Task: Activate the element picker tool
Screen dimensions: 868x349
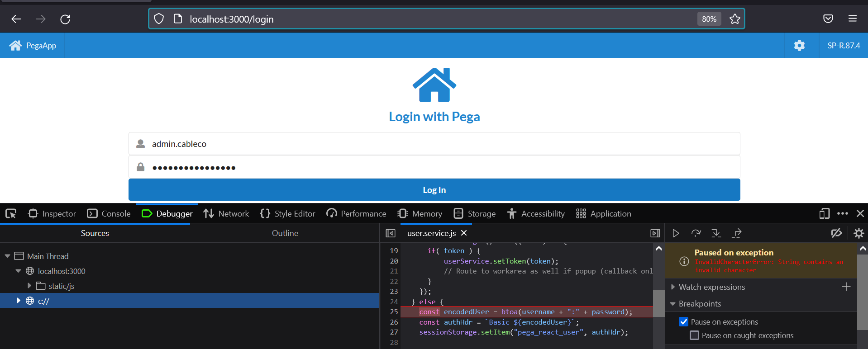Action: coord(11,213)
